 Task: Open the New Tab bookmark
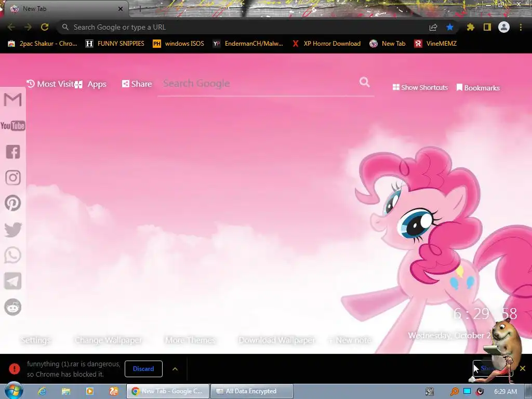[x=388, y=44]
